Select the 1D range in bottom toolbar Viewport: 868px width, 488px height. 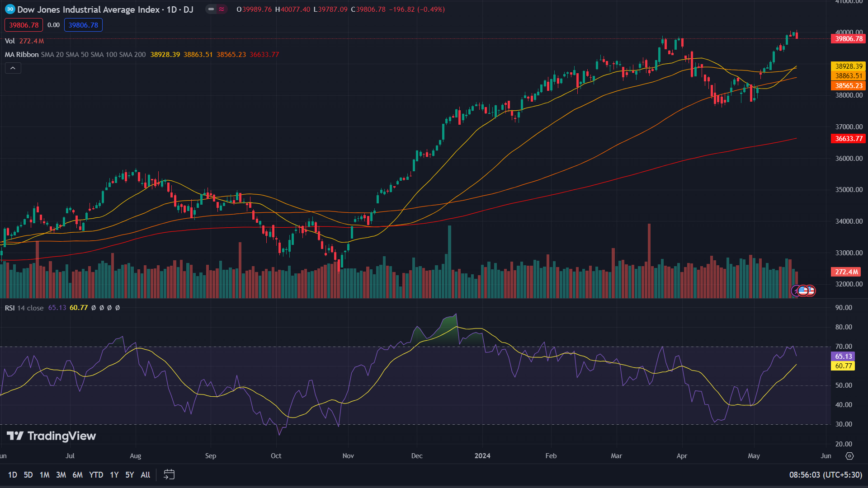(13, 475)
